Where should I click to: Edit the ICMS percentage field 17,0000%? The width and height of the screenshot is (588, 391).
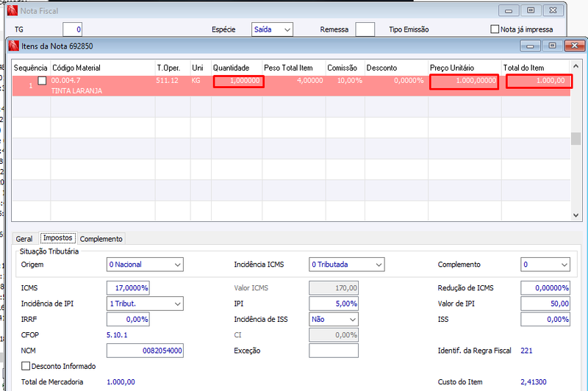pos(128,288)
